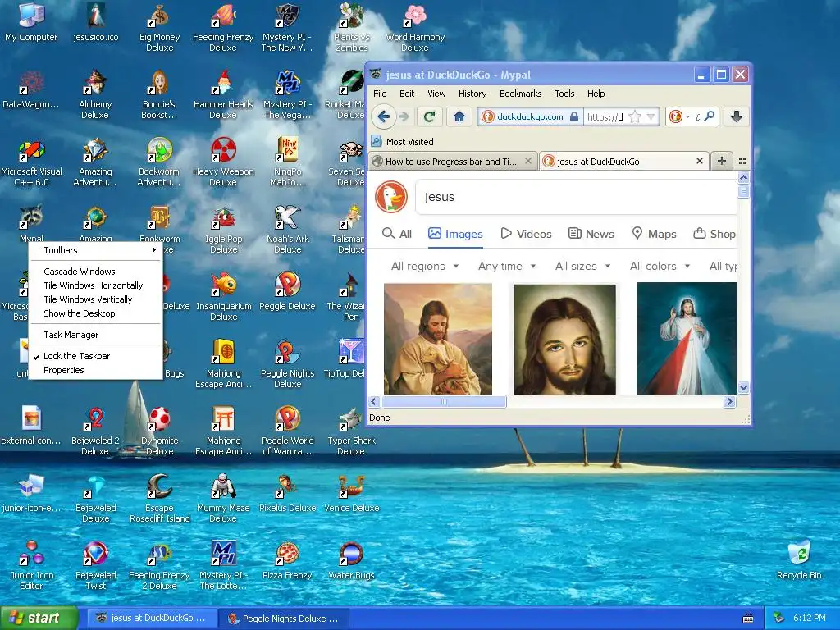Click the browser Back arrow button

tap(384, 116)
